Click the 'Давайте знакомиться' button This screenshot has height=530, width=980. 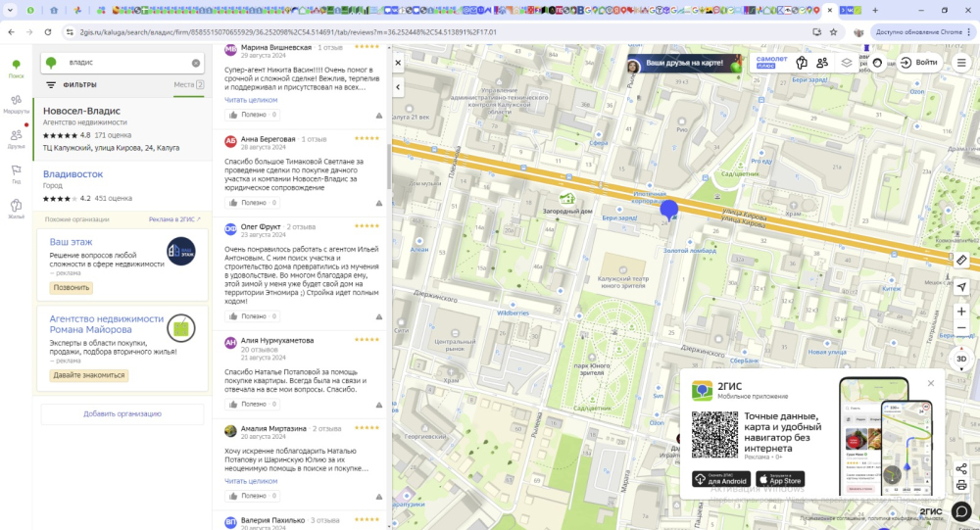[x=89, y=375]
